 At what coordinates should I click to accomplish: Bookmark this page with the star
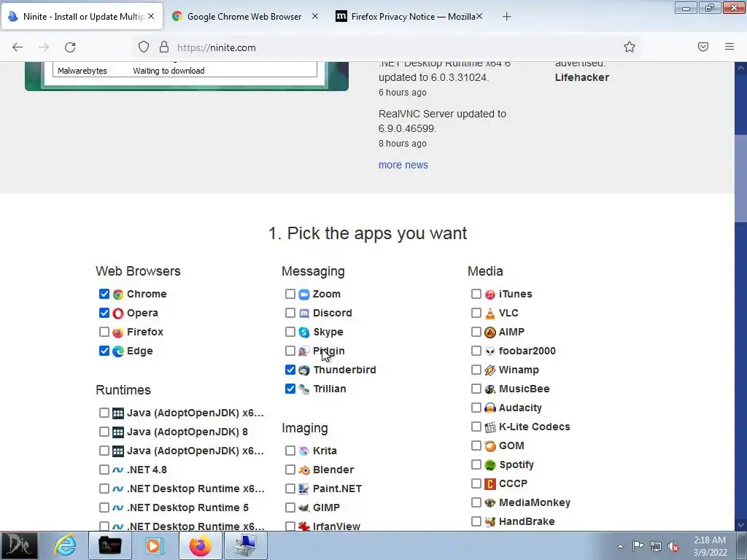[630, 47]
